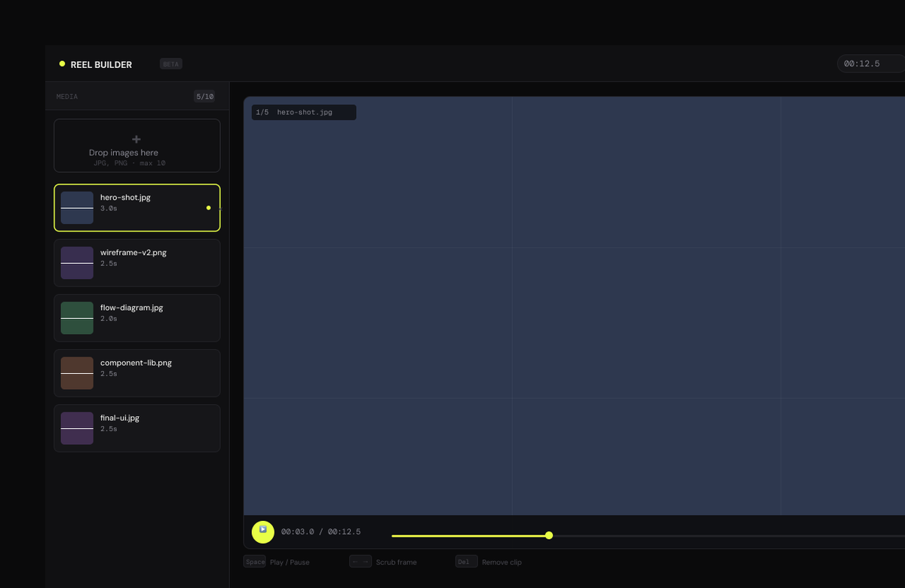Click the arrow keys scrub hint
905x588 pixels.
pos(360,562)
